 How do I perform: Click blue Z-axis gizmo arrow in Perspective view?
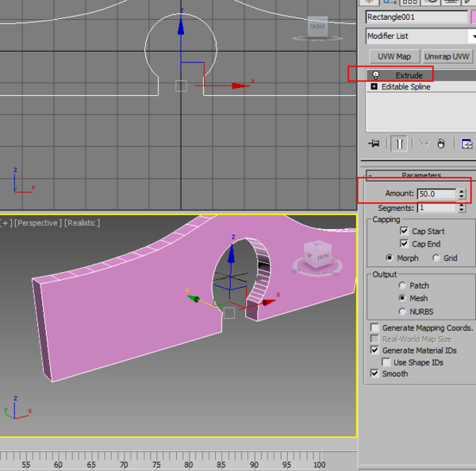[x=232, y=254]
